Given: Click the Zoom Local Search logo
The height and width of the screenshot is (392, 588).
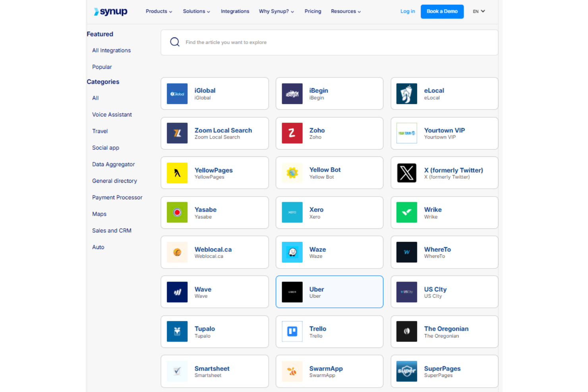Looking at the screenshot, I should click(x=177, y=133).
